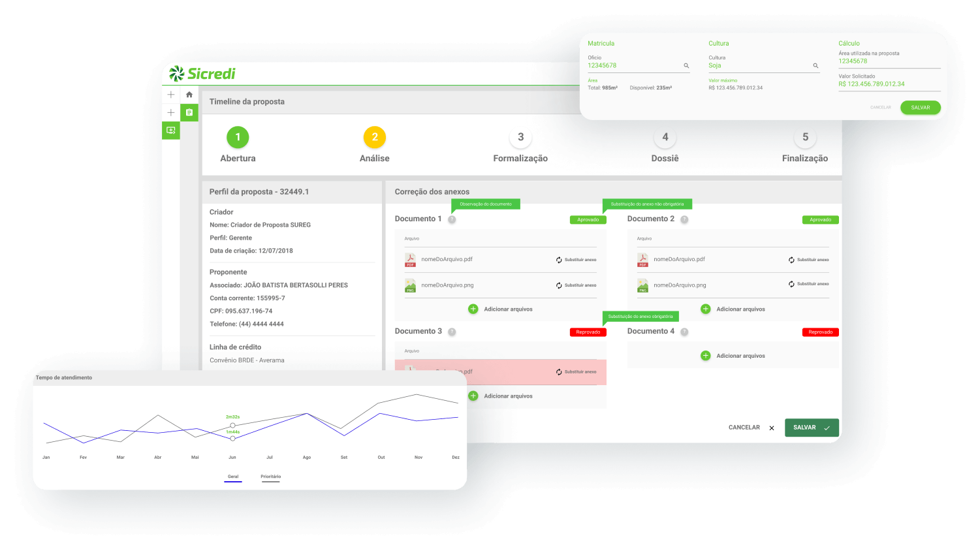Click PDF file icon in Documento 1
980x549 pixels.
coord(410,260)
